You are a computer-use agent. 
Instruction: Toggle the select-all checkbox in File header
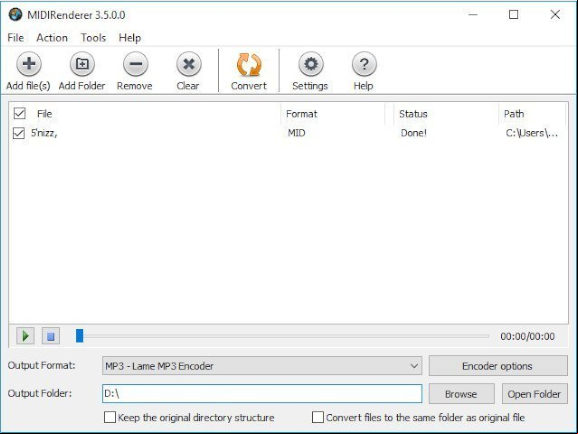click(20, 113)
